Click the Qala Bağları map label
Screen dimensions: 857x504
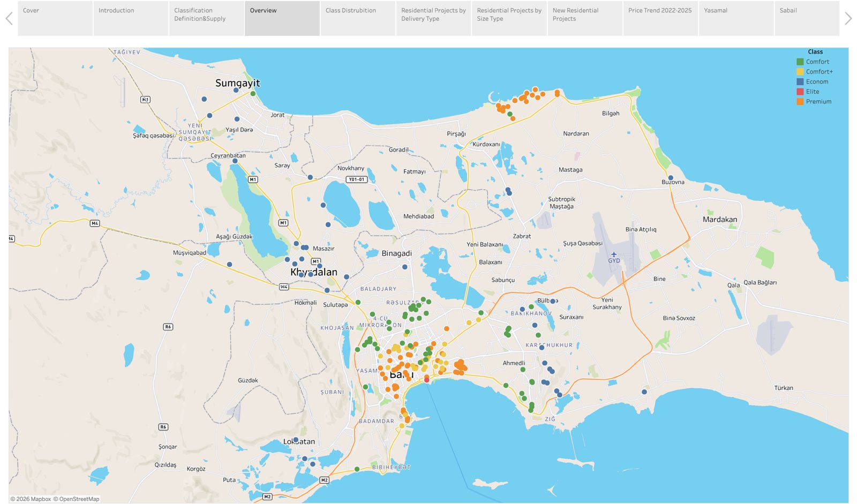click(x=760, y=283)
